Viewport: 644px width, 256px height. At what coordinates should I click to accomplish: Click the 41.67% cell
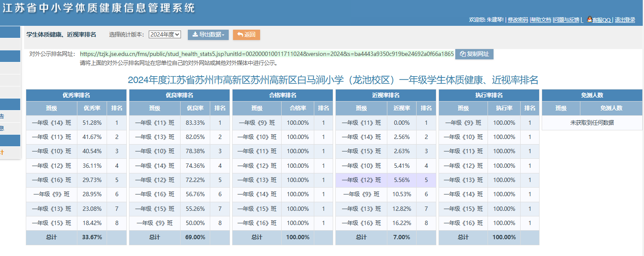(92, 137)
